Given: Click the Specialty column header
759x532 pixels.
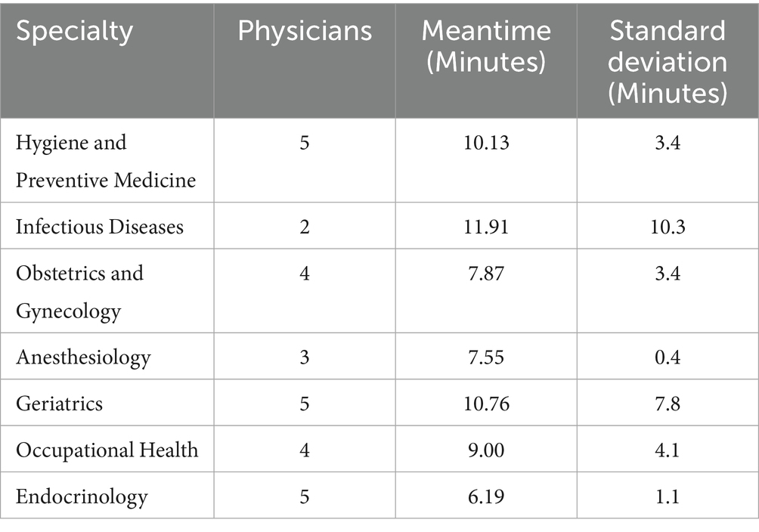Looking at the screenshot, I should [74, 32].
